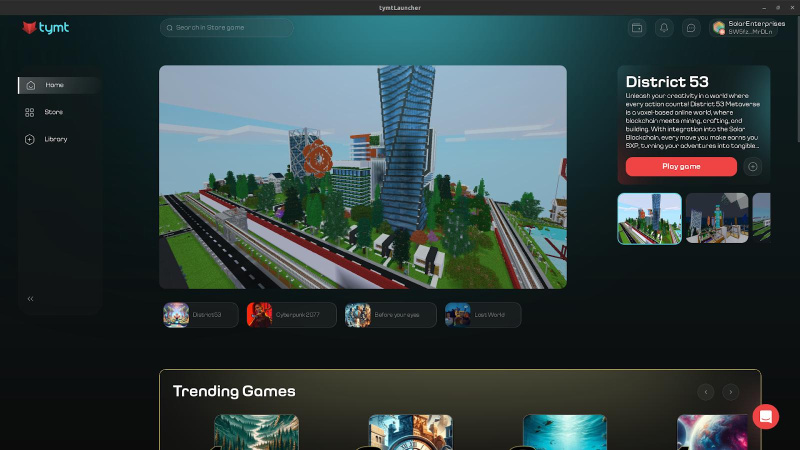800x450 pixels.
Task: Click the search magnifier icon
Action: tap(169, 28)
